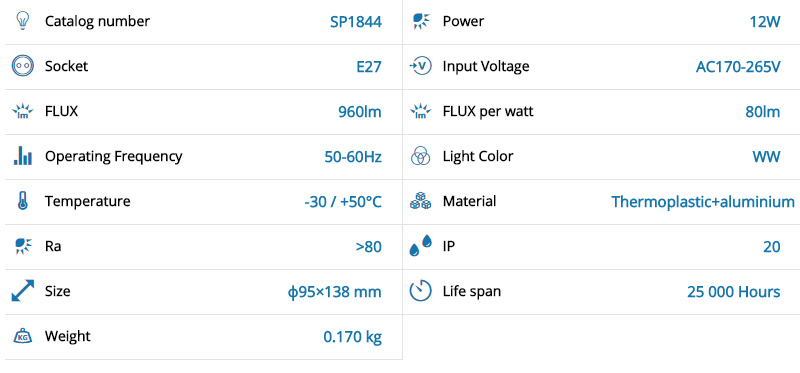The image size is (800, 373).
Task: Click the Temperature thermometer icon
Action: tap(22, 201)
